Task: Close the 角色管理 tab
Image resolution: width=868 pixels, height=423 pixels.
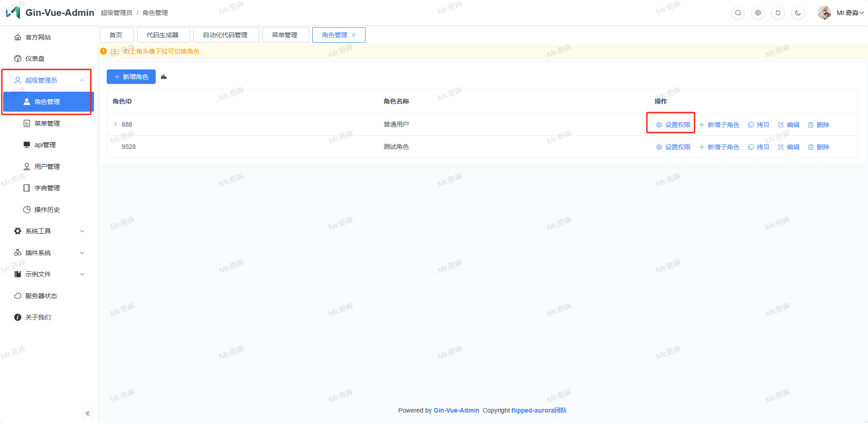Action: pos(354,35)
